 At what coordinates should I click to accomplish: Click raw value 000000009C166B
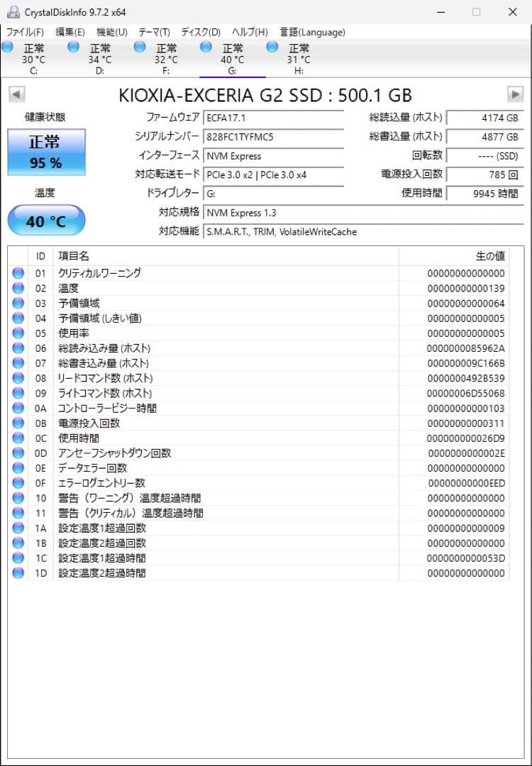pyautogui.click(x=466, y=363)
